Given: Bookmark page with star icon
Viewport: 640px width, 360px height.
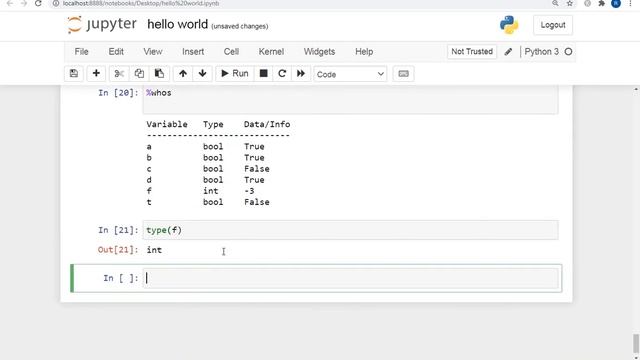Looking at the screenshot, I should tap(570, 3).
